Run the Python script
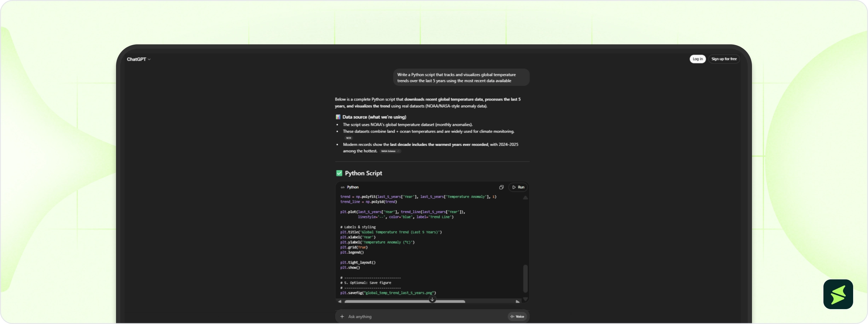The height and width of the screenshot is (324, 868). pos(518,187)
